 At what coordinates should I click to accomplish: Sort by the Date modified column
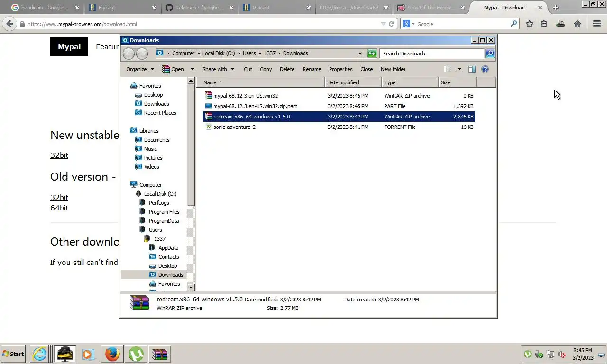tap(354, 82)
